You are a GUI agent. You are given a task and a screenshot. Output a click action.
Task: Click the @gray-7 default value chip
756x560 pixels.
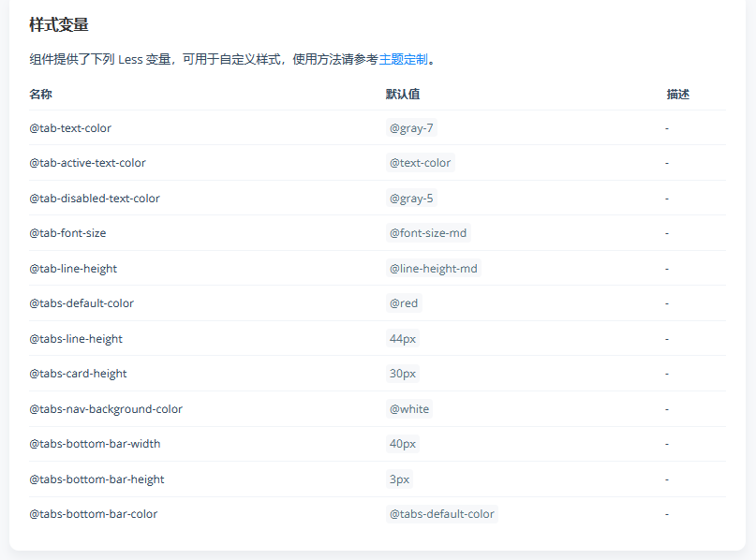click(x=411, y=127)
